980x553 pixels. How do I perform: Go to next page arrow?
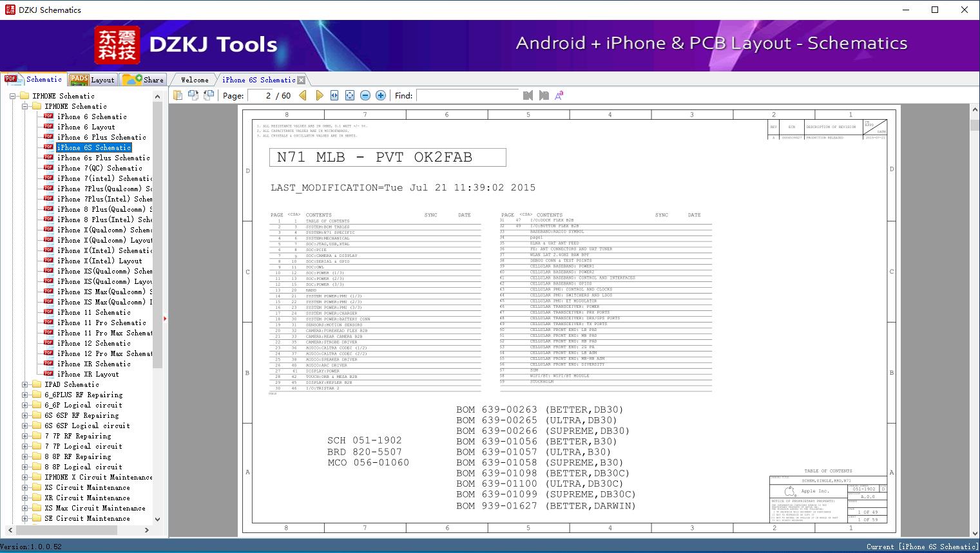319,95
